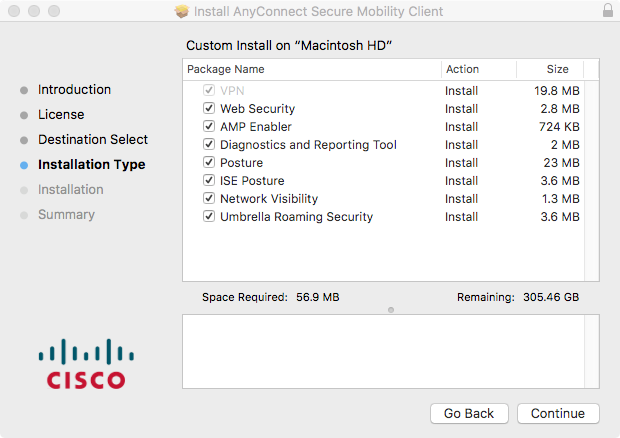Click the pane divider handle dot
620x438 pixels.
[391, 310]
